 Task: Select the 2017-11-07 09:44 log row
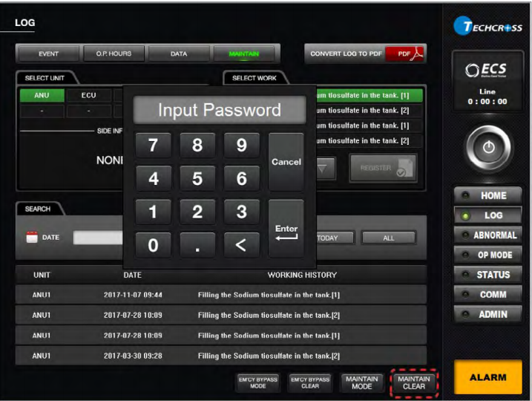(x=221, y=295)
